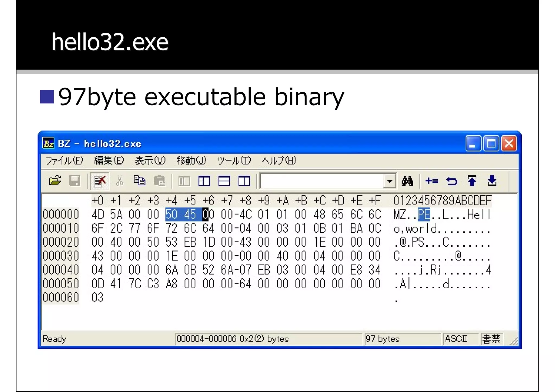555x392 pixels.
Task: Click the Cut scissors icon
Action: [x=120, y=181]
